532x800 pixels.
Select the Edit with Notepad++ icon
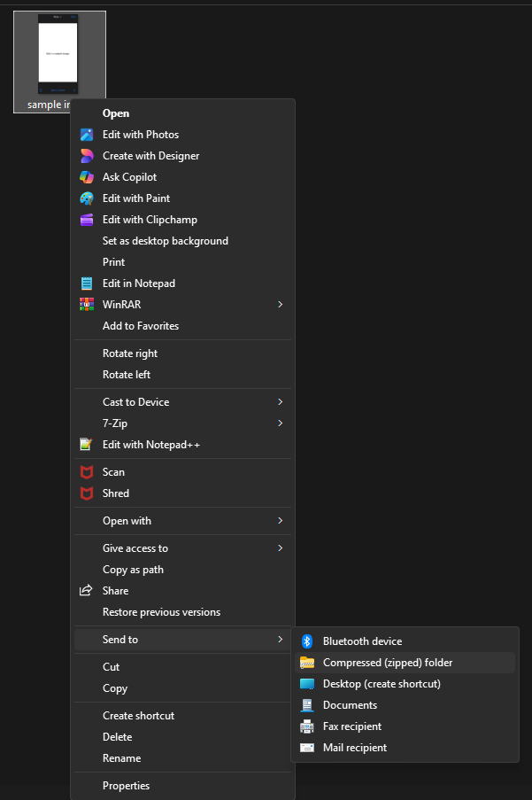(86, 444)
